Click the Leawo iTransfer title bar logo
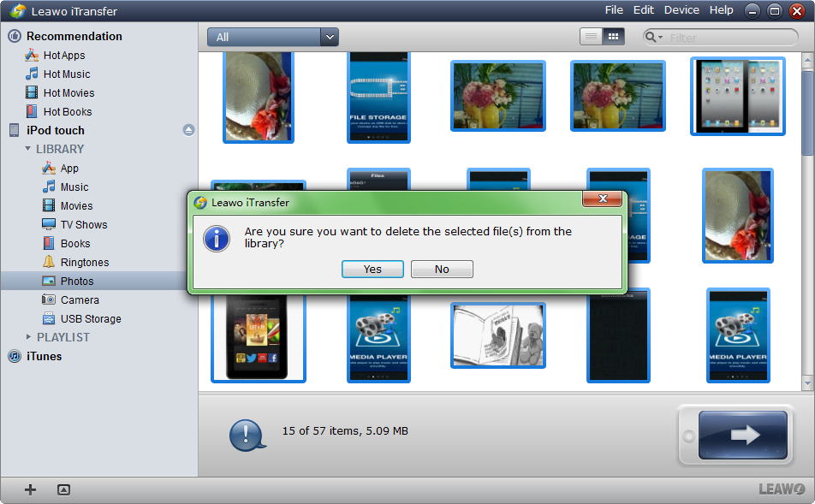The width and height of the screenshot is (815, 504). point(18,11)
